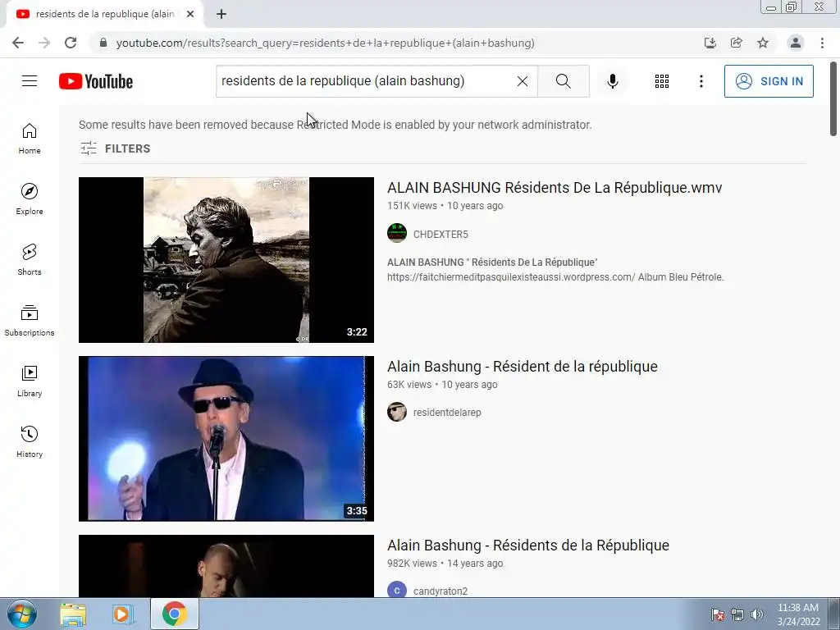Click the Action Center flag icon
Image resolution: width=840 pixels, height=630 pixels.
[718, 614]
